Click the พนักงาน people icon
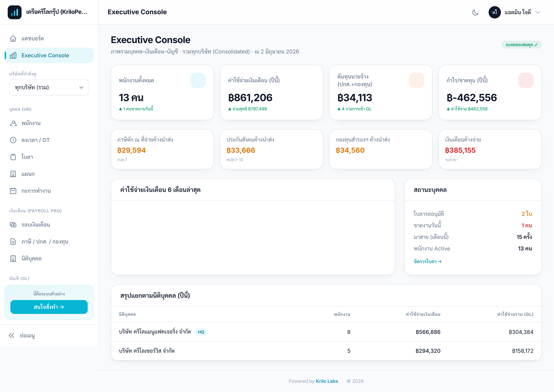The height and width of the screenshot is (392, 554). point(13,123)
